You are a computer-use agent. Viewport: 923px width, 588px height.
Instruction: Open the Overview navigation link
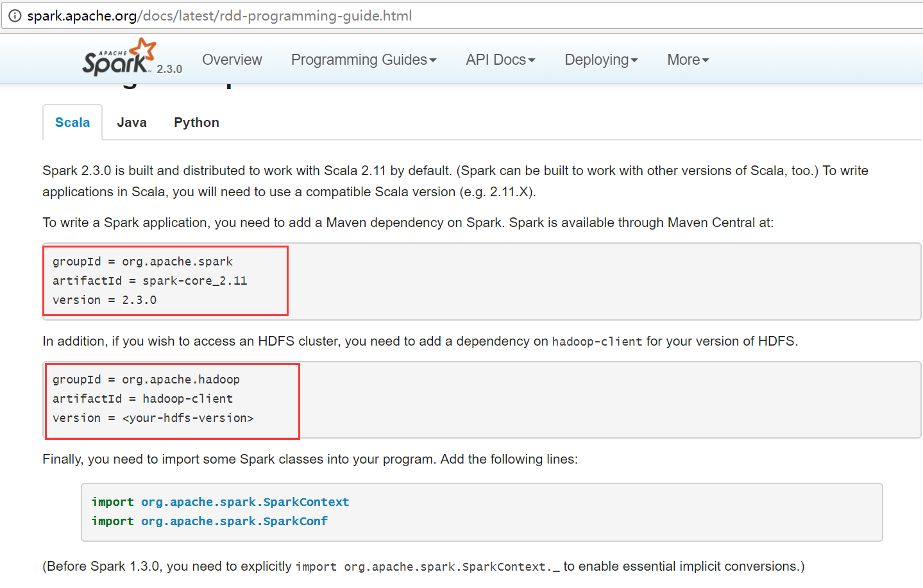(x=232, y=60)
